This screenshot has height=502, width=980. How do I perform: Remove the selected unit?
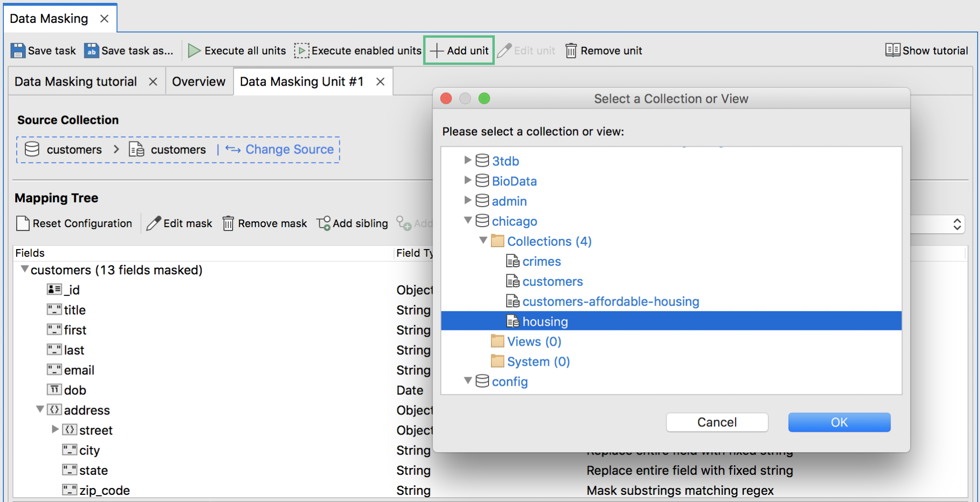(x=604, y=50)
